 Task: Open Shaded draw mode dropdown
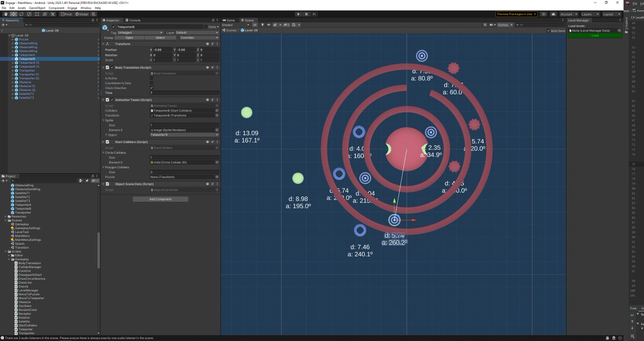(235, 25)
